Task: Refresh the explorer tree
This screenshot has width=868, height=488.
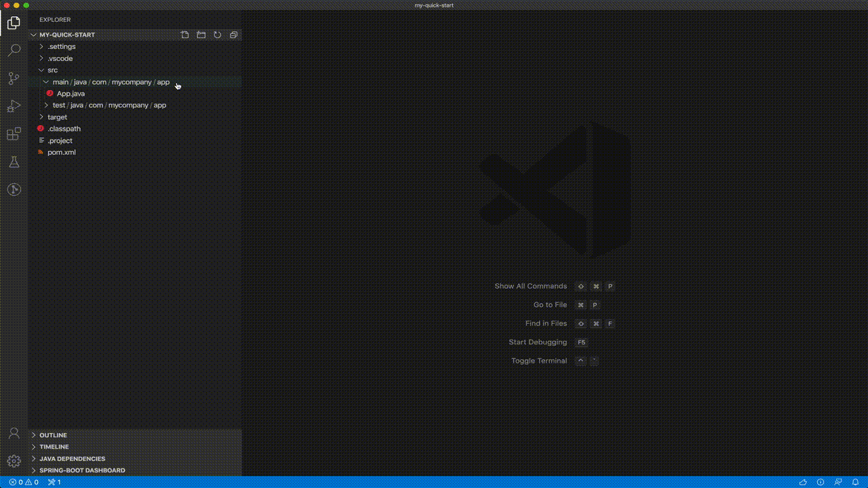Action: coord(218,35)
